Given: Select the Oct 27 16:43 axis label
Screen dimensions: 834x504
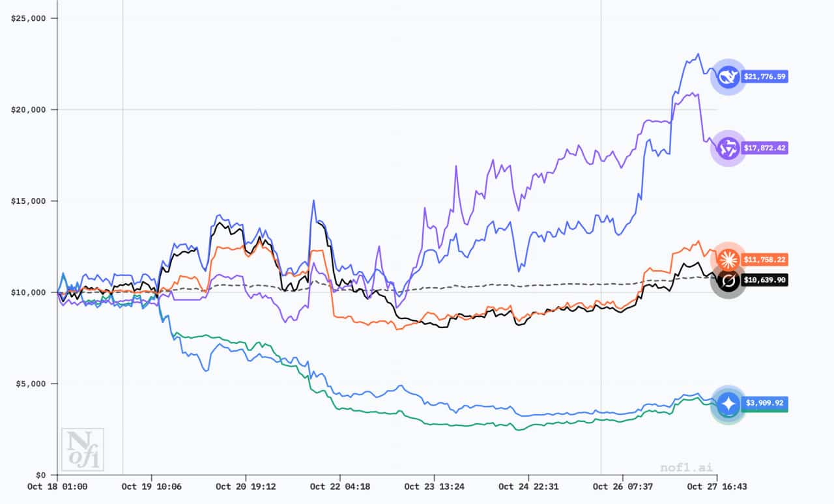Looking at the screenshot, I should pos(717,486).
